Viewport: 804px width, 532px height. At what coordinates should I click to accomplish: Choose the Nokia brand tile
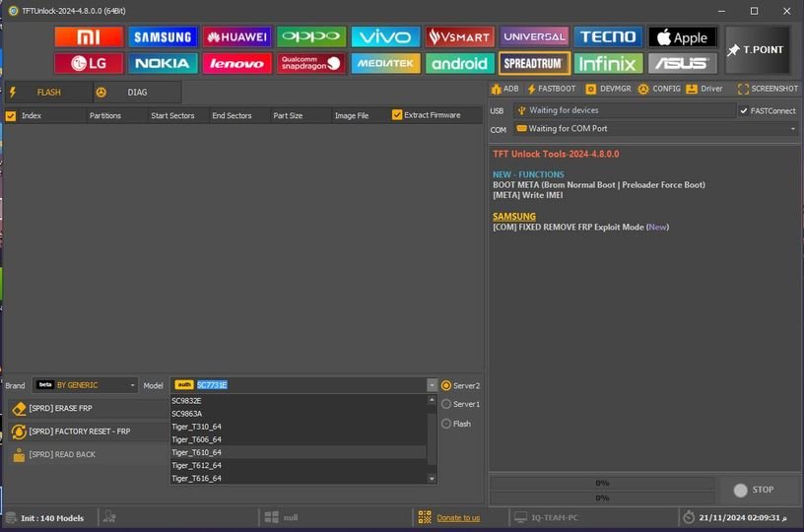point(163,64)
